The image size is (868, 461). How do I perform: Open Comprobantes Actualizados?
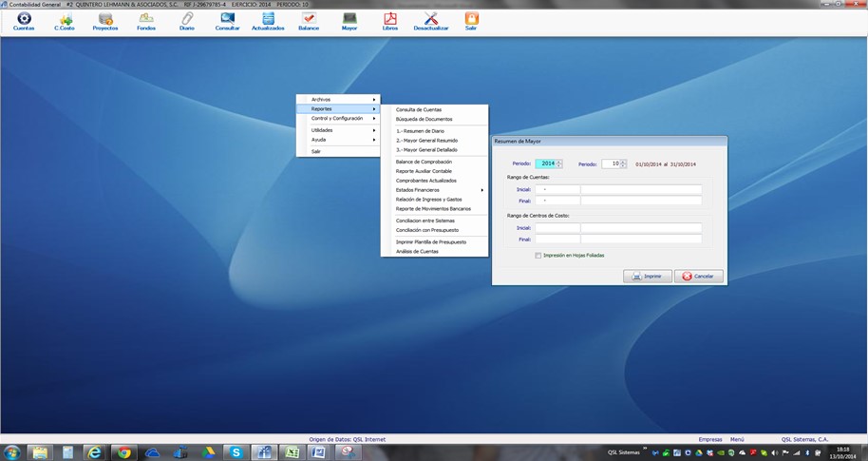pyautogui.click(x=435, y=181)
